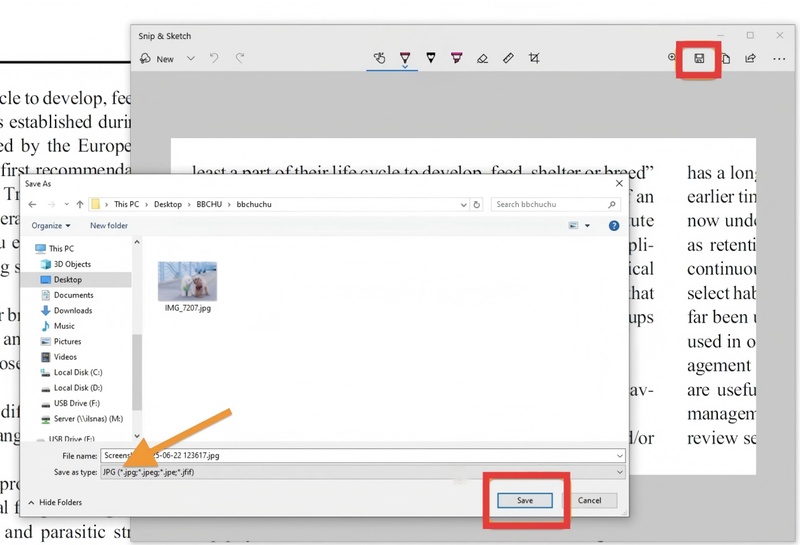Select Downloads in the navigation pane
Image resolution: width=800 pixels, height=545 pixels.
pos(72,311)
